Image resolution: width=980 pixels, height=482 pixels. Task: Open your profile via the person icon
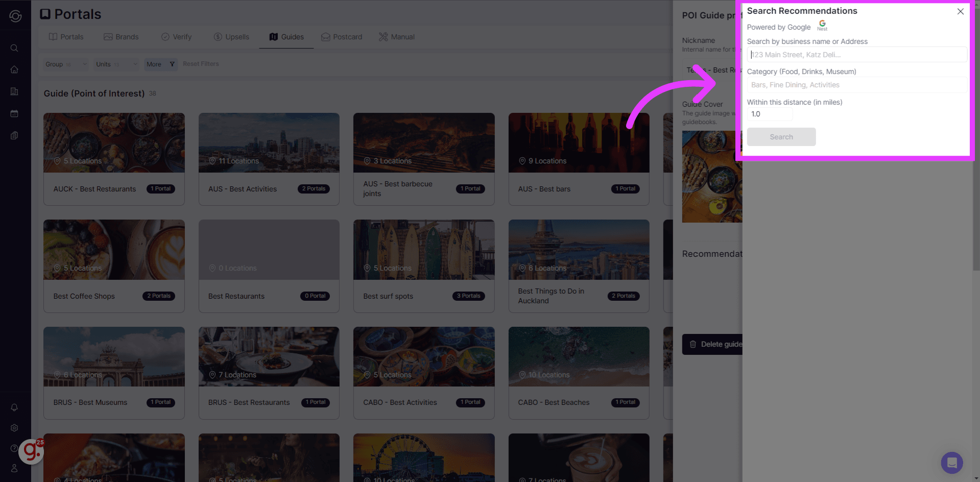click(14, 468)
